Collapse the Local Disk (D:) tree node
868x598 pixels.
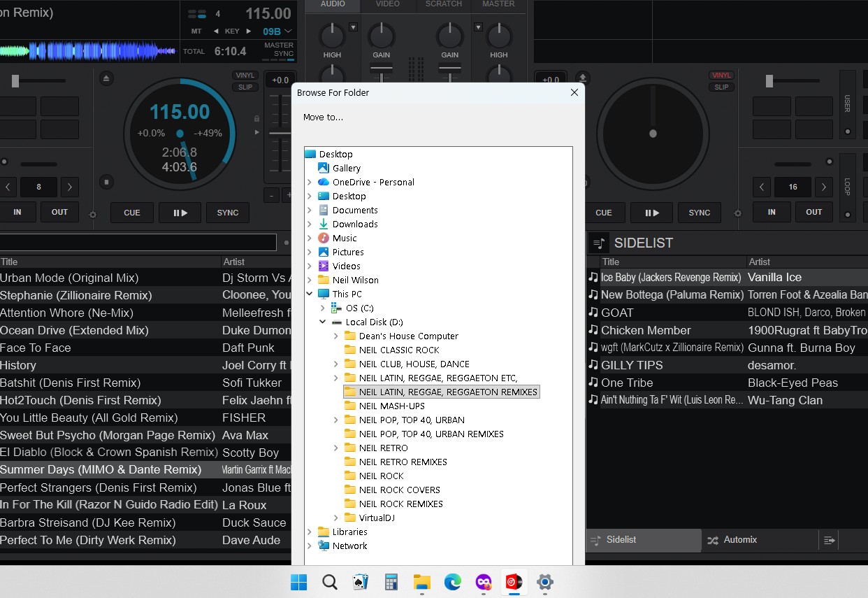(323, 322)
